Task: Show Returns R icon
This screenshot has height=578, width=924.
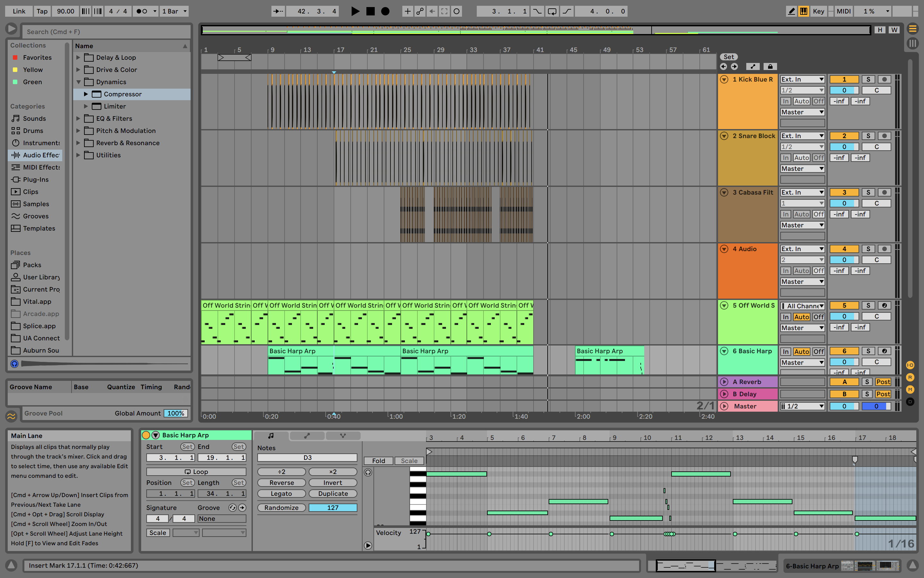Action: (x=910, y=377)
